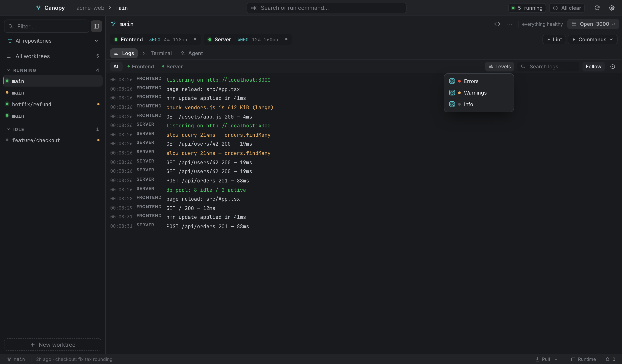Open the Pull options chevron
The image size is (622, 364).
pyautogui.click(x=556, y=359)
